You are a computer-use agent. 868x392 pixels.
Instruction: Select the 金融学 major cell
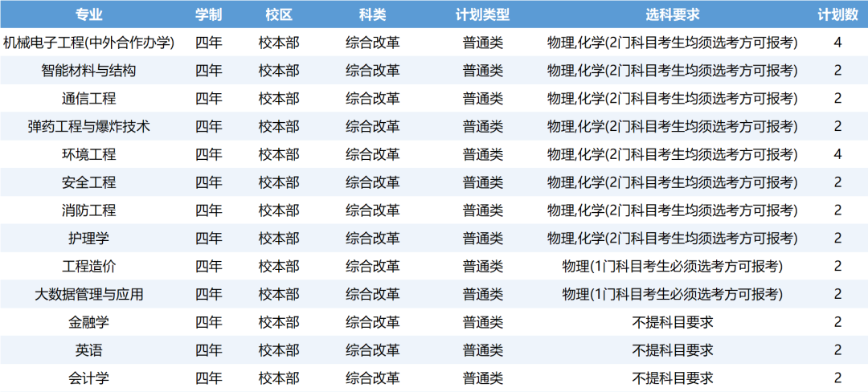(89, 322)
